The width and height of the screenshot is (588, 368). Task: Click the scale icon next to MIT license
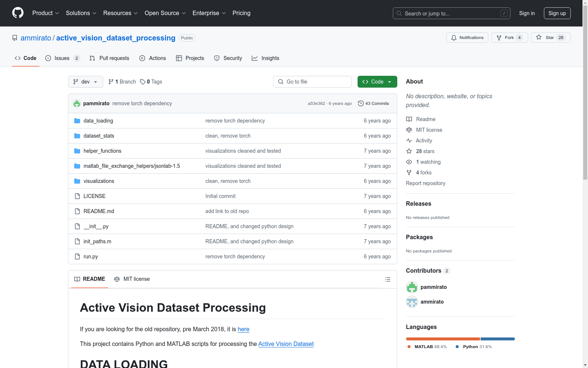[409, 130]
